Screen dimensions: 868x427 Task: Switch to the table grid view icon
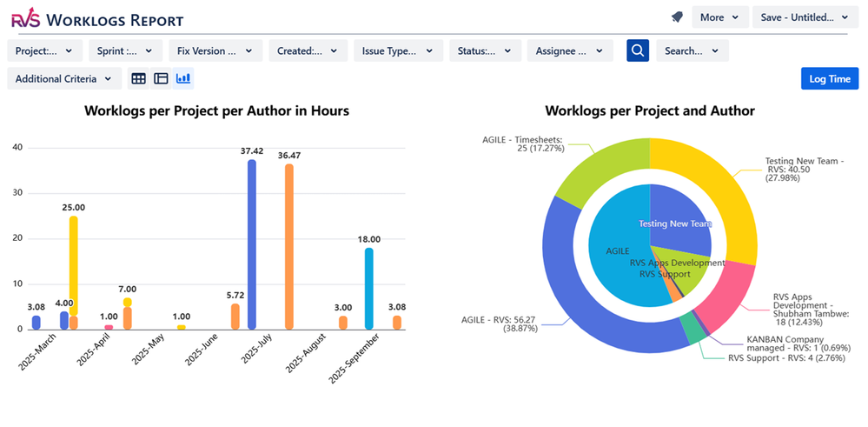tap(139, 79)
